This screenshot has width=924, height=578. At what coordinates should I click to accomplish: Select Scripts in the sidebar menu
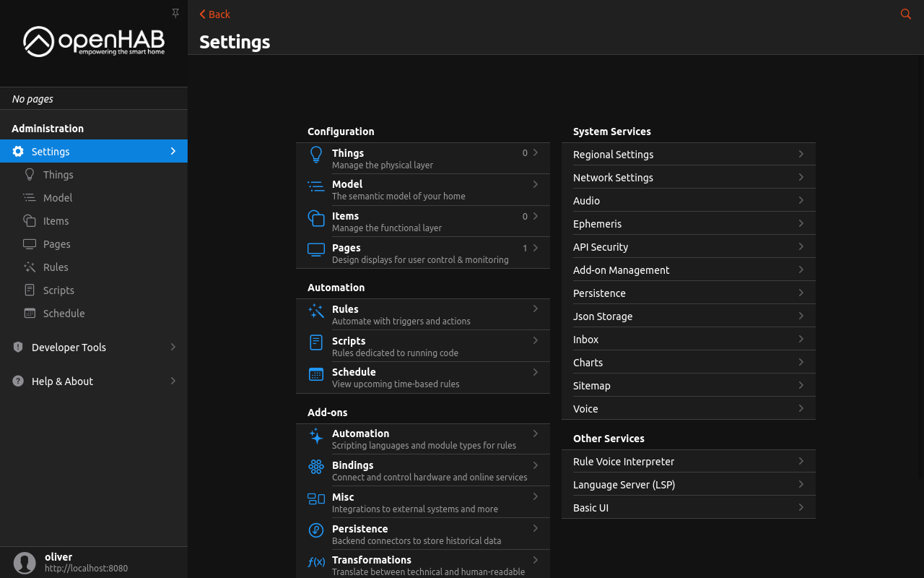[58, 290]
